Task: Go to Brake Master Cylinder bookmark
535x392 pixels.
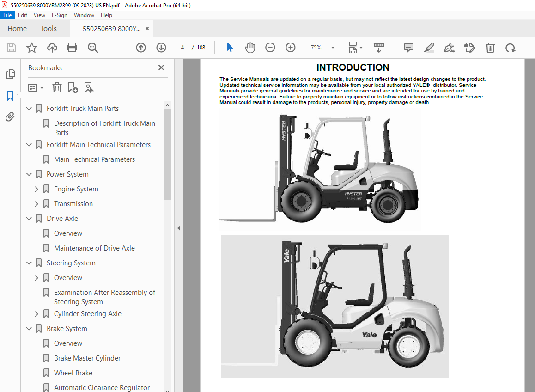Action: (x=87, y=358)
